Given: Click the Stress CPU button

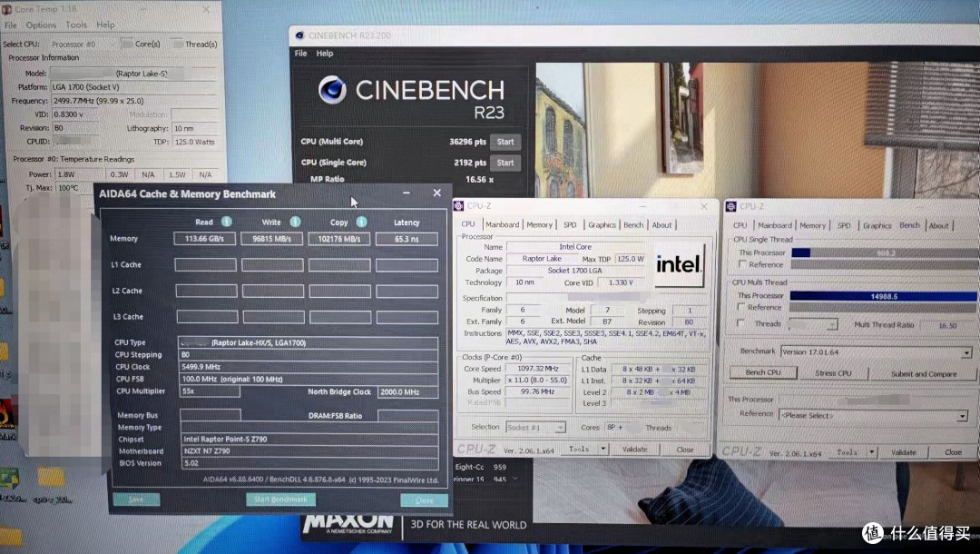Looking at the screenshot, I should click(x=833, y=373).
